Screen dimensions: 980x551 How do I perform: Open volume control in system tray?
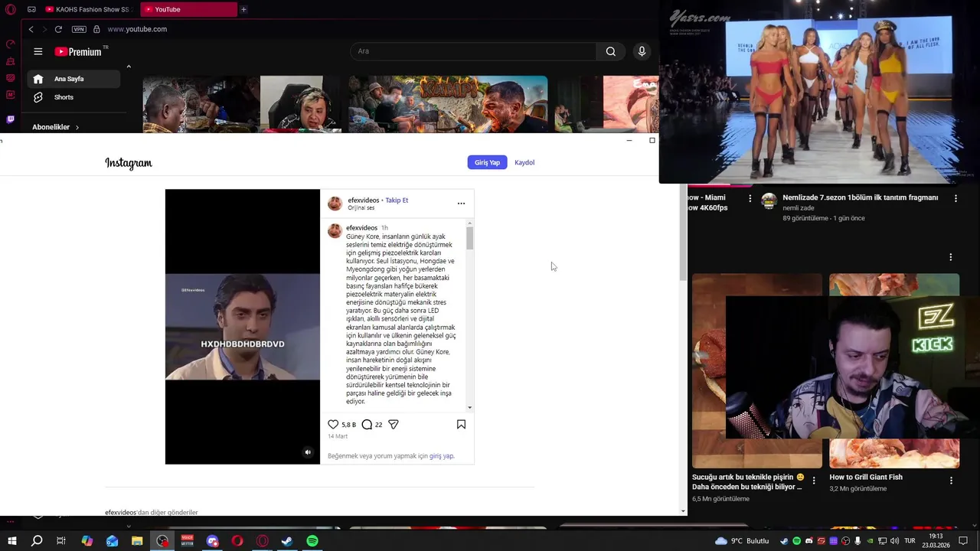pyautogui.click(x=893, y=541)
